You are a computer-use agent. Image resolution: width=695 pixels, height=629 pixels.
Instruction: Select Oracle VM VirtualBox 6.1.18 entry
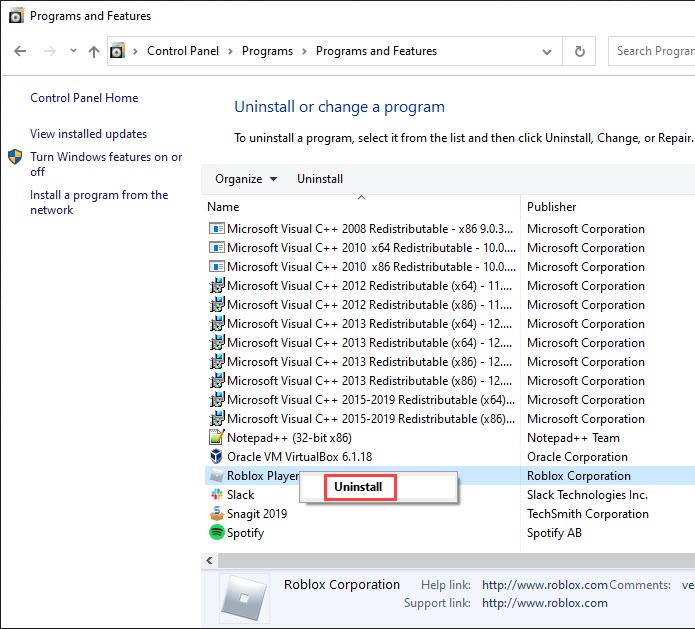[x=300, y=457]
